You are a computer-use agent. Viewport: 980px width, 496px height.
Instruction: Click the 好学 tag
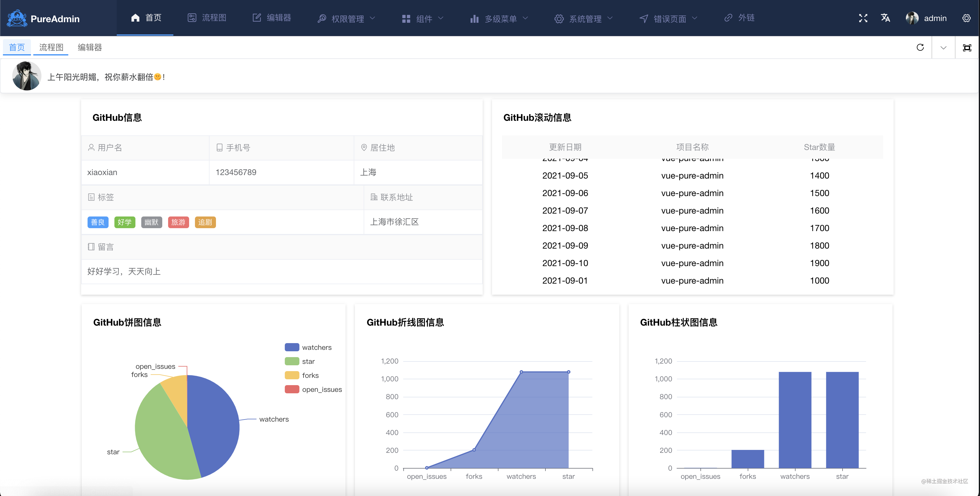click(x=125, y=222)
